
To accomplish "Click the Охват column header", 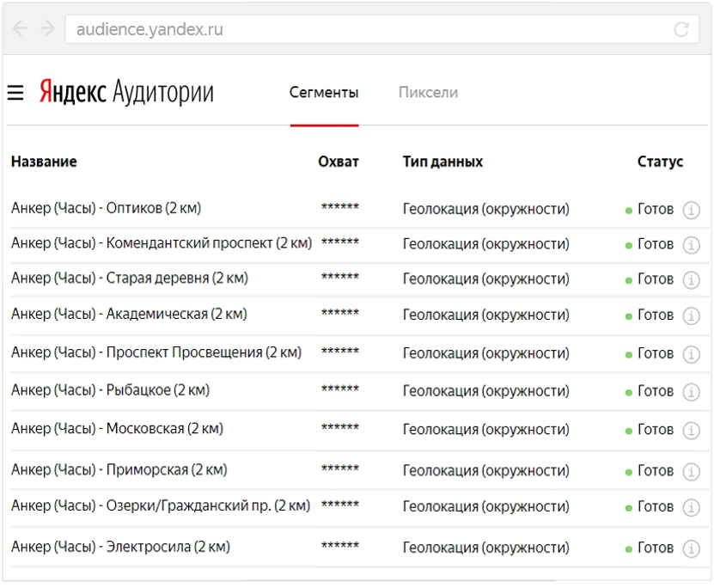I will pyautogui.click(x=339, y=162).
